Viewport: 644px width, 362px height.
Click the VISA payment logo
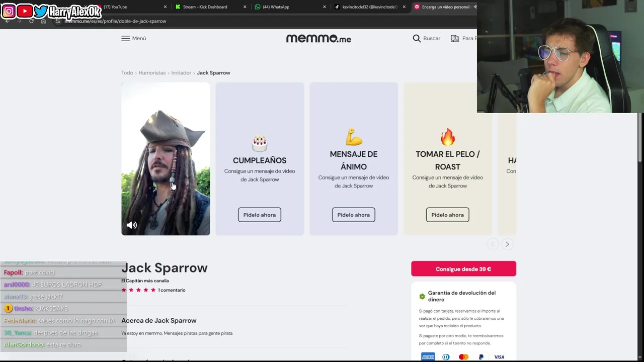pyautogui.click(x=499, y=357)
